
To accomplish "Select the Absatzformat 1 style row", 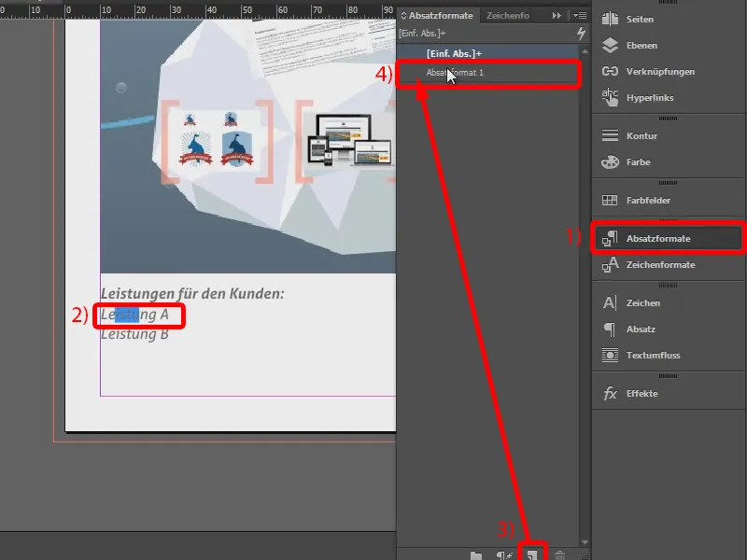I will (x=487, y=73).
